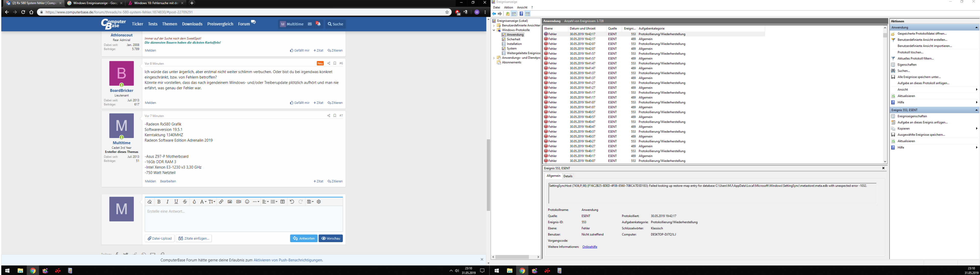Image resolution: width=980 pixels, height=275 pixels.
Task: Open the Aktion menu in Ereignisanzeige
Action: [508, 7]
